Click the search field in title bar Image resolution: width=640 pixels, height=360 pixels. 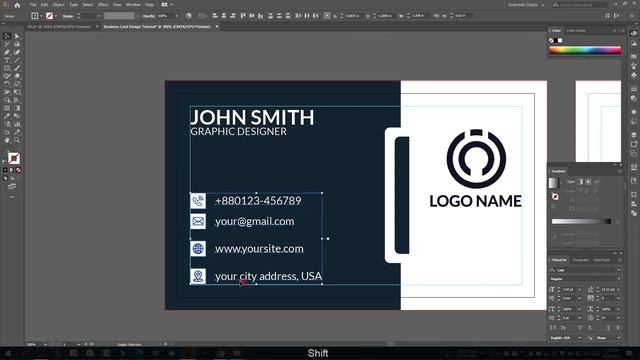tap(580, 5)
